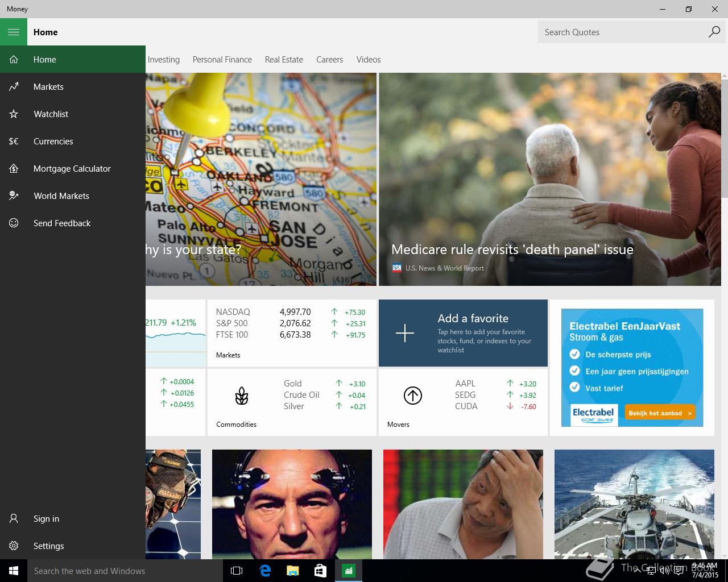Click the plus icon on Add a favorite
Screen dimensions: 728x582
pos(405,333)
